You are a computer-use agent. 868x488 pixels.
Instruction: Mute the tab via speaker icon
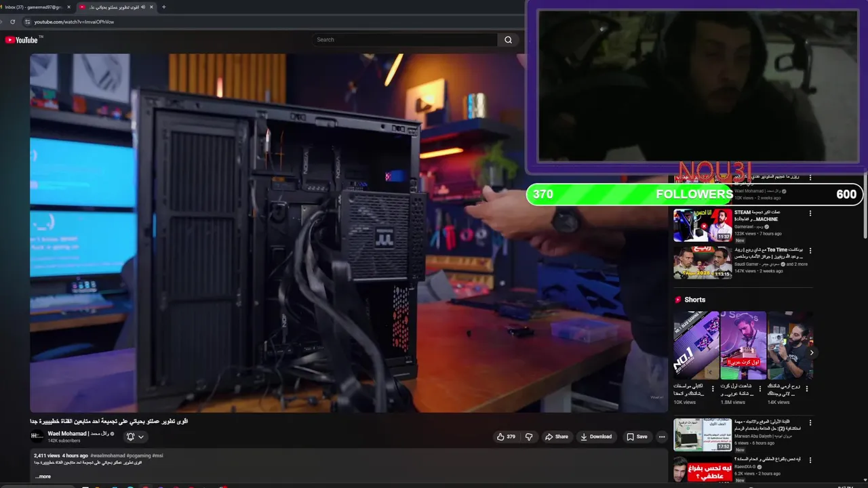(x=143, y=7)
